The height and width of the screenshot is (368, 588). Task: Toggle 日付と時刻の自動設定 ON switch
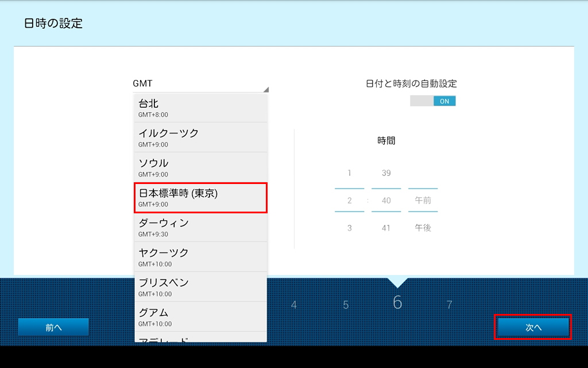pyautogui.click(x=433, y=101)
